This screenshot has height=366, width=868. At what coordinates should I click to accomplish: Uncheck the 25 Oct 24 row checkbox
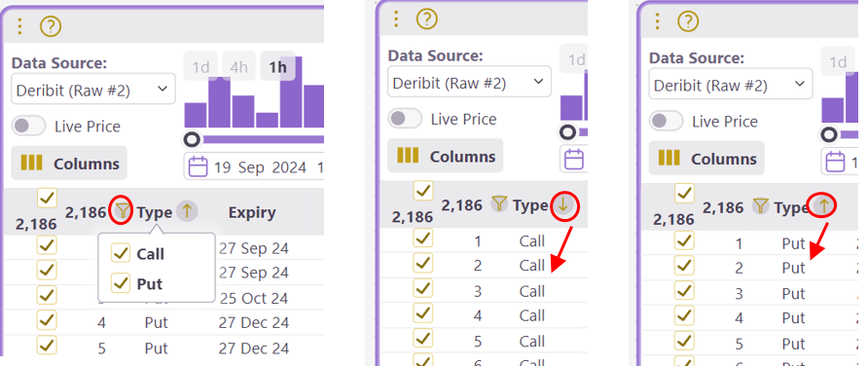coord(47,296)
